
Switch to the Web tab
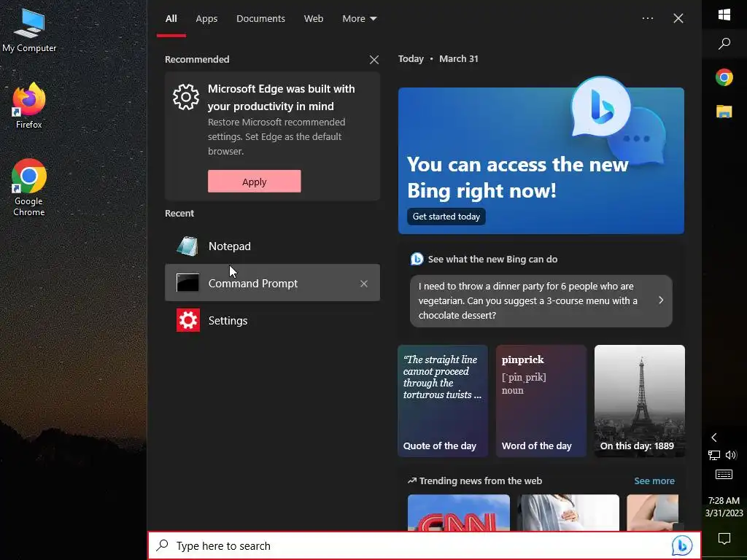coord(314,18)
